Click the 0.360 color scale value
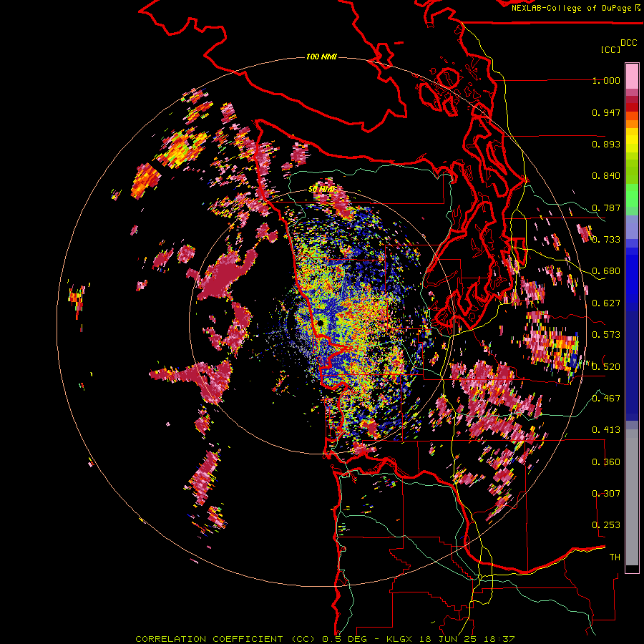 606,462
